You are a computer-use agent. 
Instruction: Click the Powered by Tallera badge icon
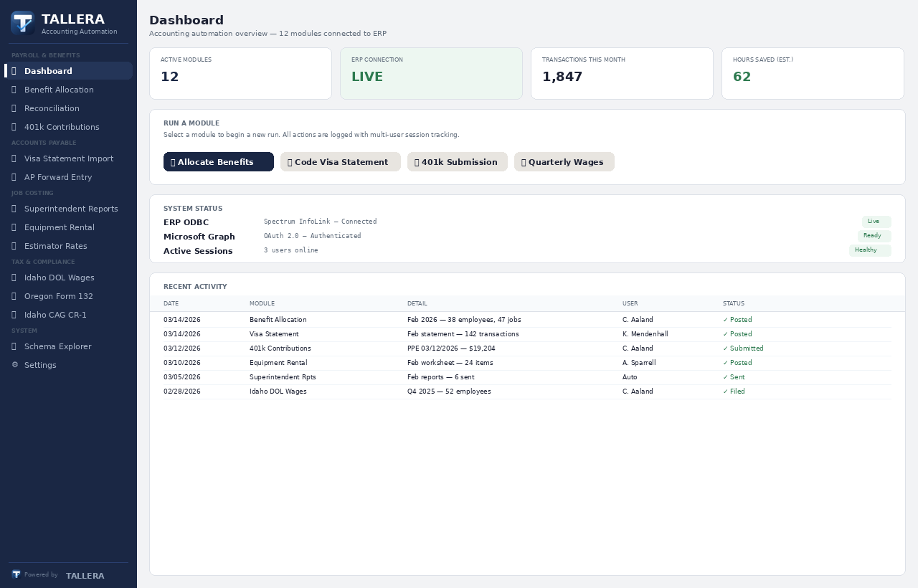coord(15,574)
